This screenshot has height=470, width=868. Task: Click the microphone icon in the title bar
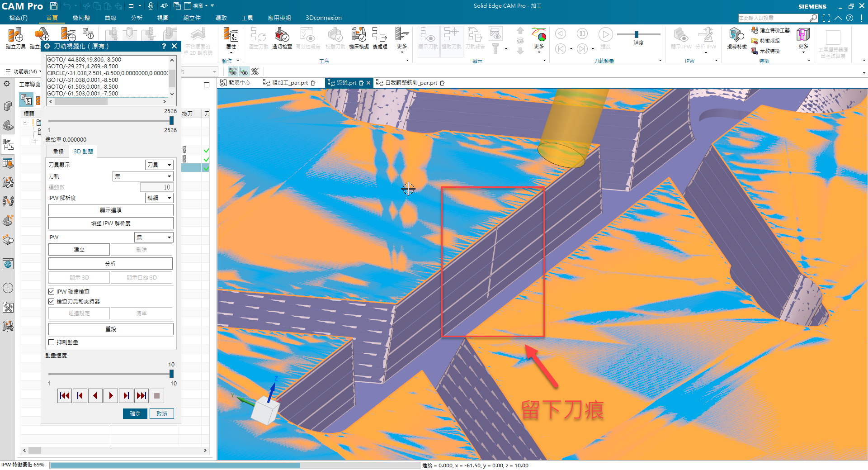coord(151,6)
